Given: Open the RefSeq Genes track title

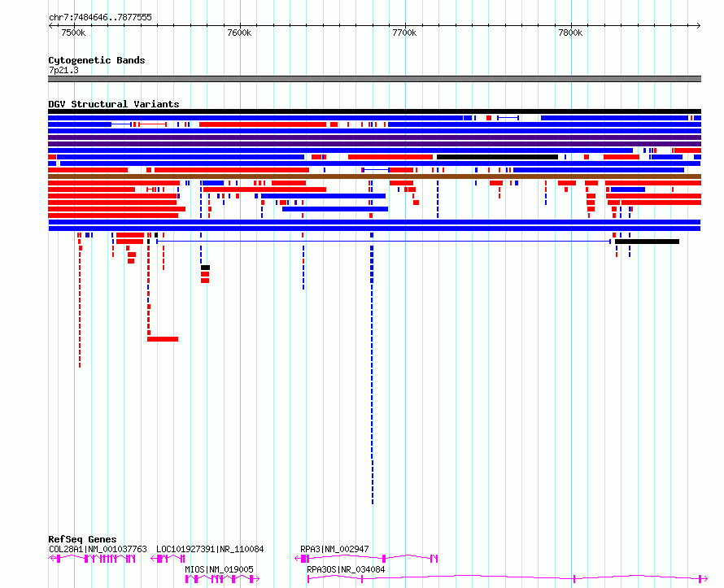Looking at the screenshot, I should point(82,539).
